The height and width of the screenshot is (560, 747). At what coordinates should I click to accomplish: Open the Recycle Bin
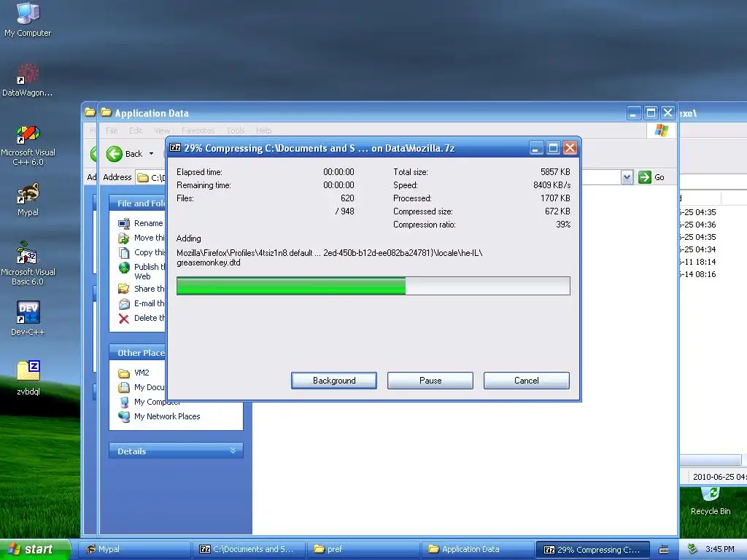(711, 502)
